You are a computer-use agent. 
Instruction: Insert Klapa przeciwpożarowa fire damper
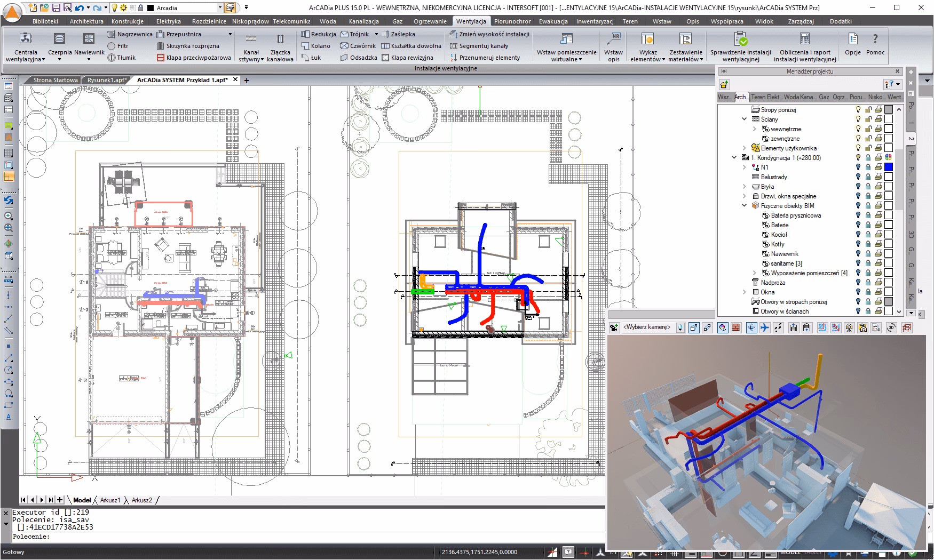coord(194,58)
